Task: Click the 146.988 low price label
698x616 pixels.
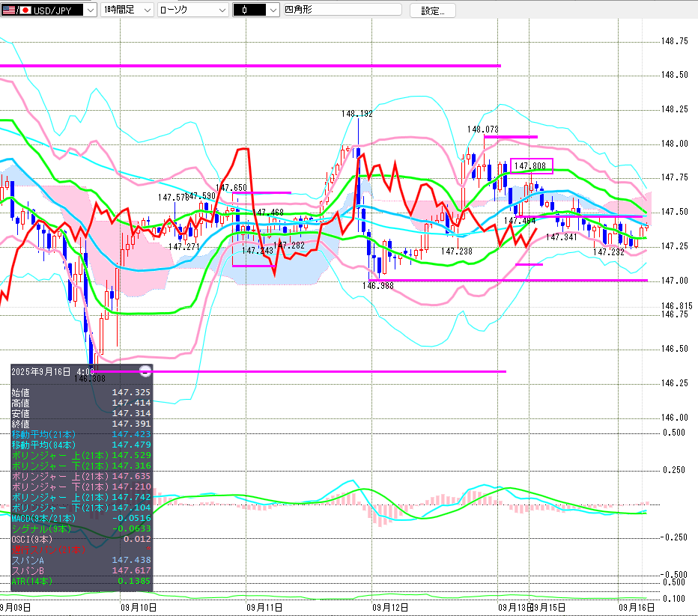Action: coord(378,286)
